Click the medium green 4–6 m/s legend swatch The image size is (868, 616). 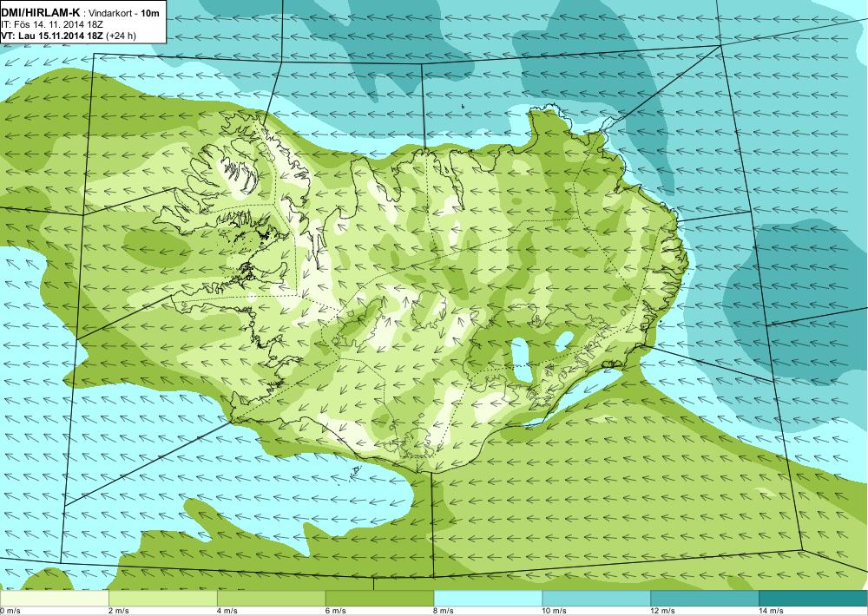[x=271, y=599]
